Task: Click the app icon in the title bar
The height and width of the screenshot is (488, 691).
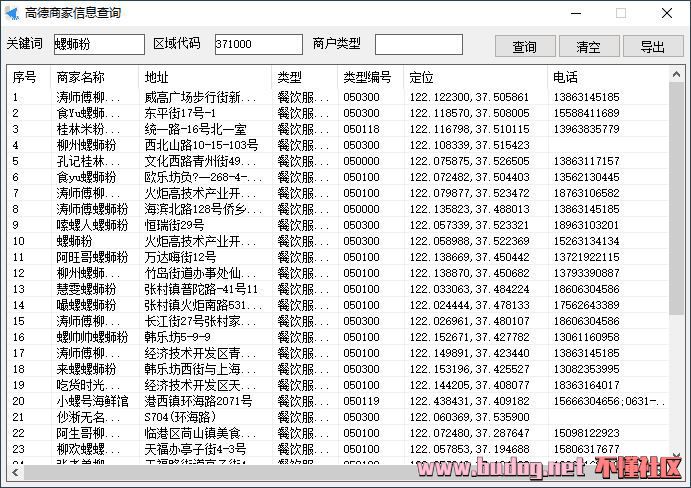Action: [x=12, y=13]
